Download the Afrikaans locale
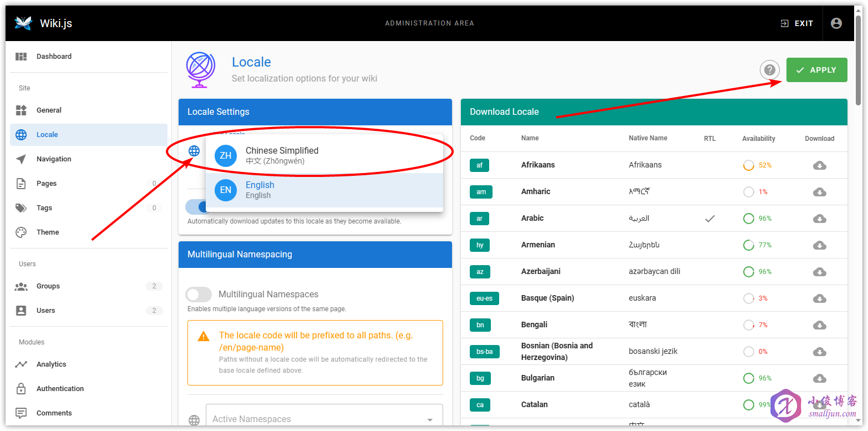The image size is (868, 431). click(820, 165)
